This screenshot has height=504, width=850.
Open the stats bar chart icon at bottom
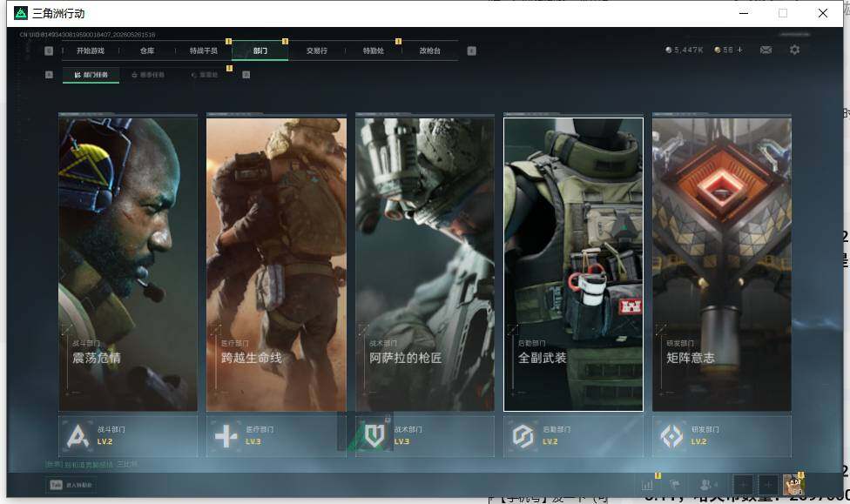[x=647, y=485]
